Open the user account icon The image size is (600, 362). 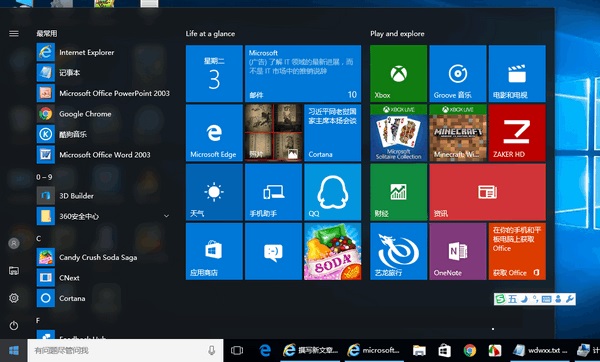coord(14,243)
